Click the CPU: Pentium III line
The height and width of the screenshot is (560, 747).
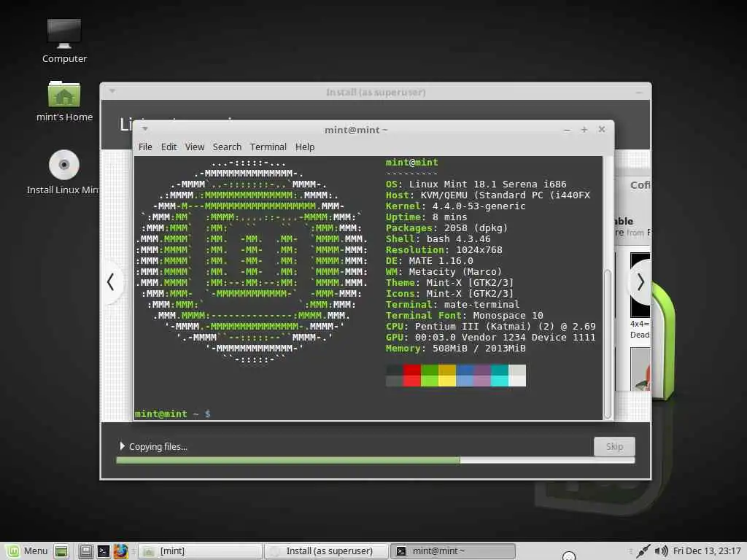coord(491,327)
